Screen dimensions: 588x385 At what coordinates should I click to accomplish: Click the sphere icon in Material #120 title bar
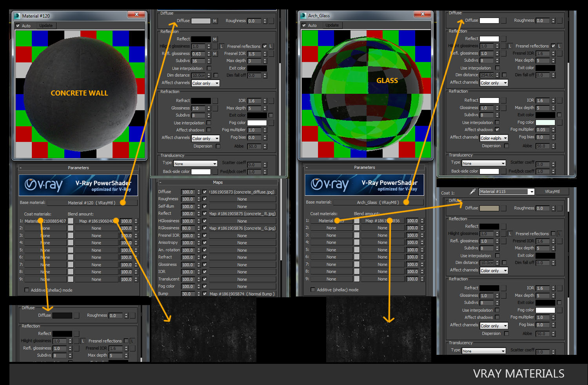coord(17,16)
